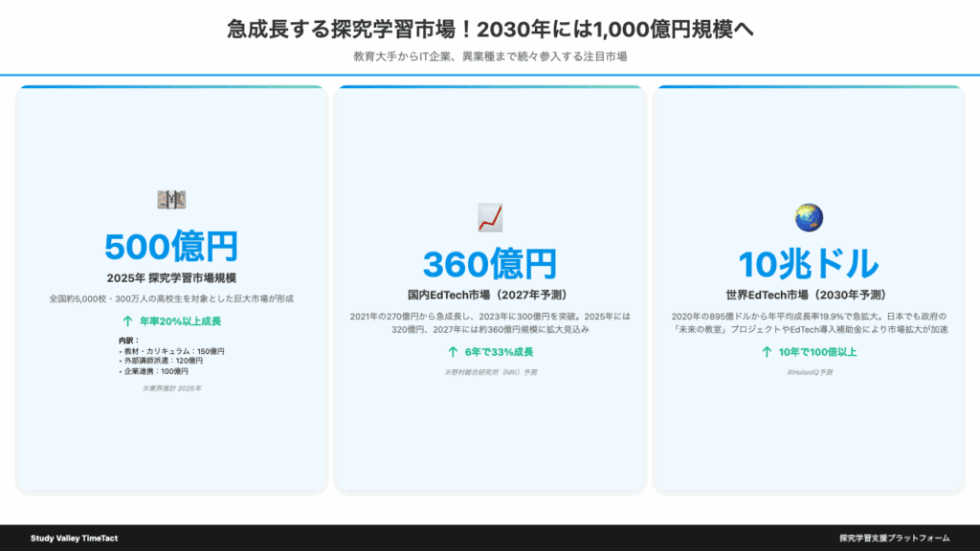Click the subtitle starting with 教育大手からIT企業
This screenshot has height=551, width=980.
490,56
